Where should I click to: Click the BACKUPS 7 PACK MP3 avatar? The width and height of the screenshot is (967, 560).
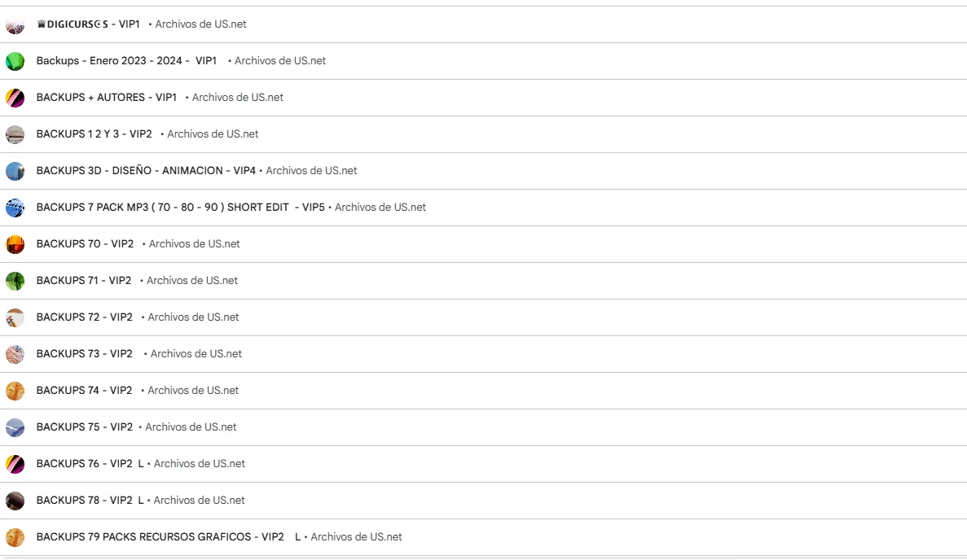(x=15, y=208)
